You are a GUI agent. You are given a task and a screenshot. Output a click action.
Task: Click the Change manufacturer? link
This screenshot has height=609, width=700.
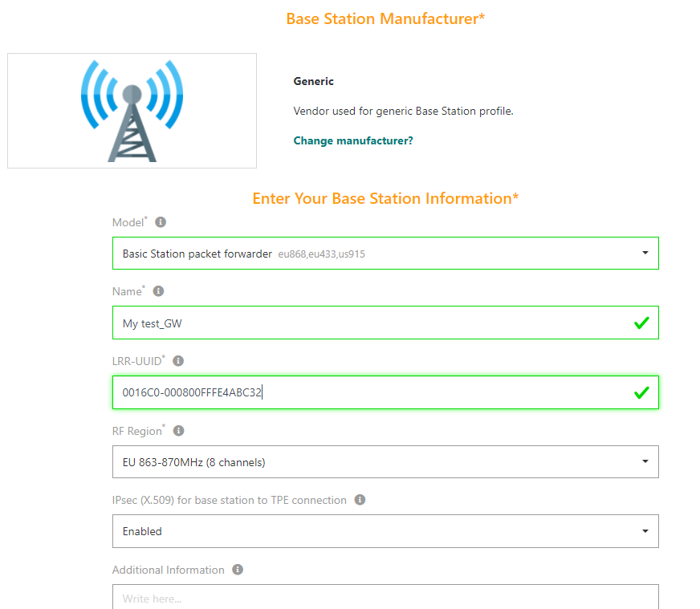click(x=353, y=140)
